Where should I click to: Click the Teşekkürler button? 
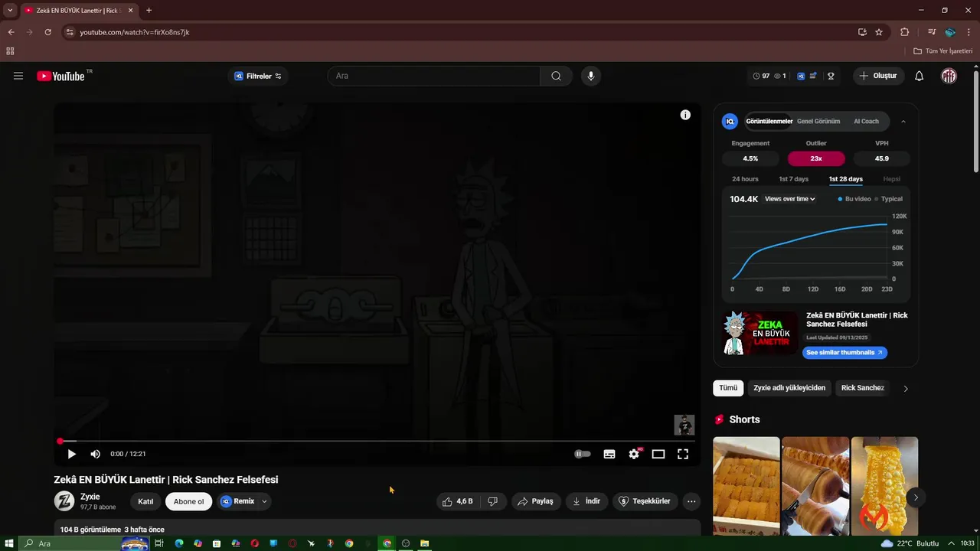[x=645, y=501]
